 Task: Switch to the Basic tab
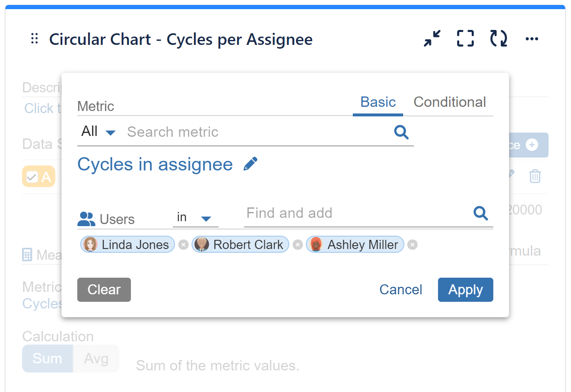coord(377,102)
